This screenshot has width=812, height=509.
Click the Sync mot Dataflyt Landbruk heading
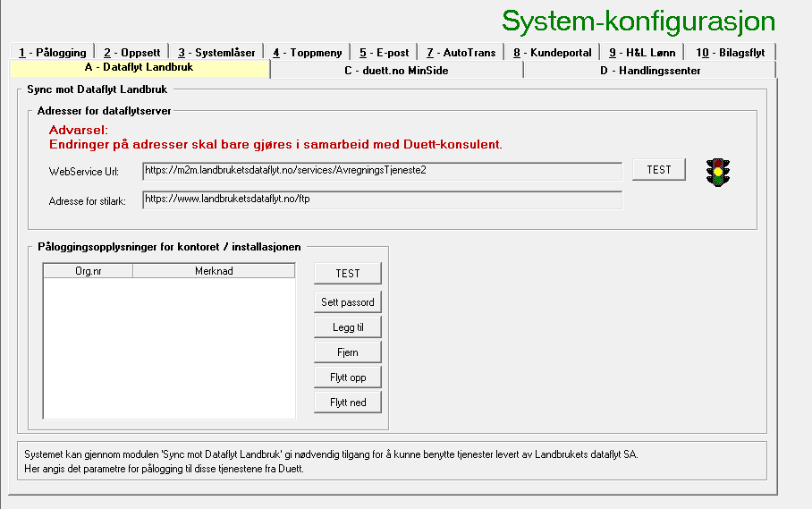pos(97,89)
